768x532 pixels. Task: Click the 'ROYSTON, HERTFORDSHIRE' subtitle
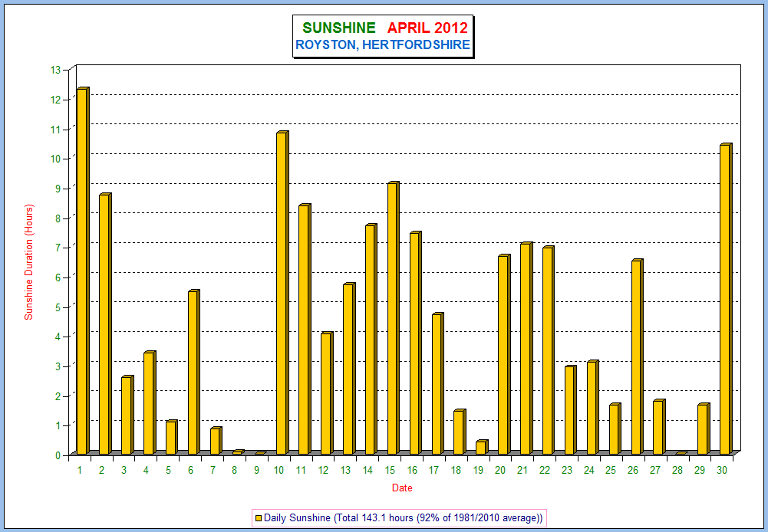(383, 44)
